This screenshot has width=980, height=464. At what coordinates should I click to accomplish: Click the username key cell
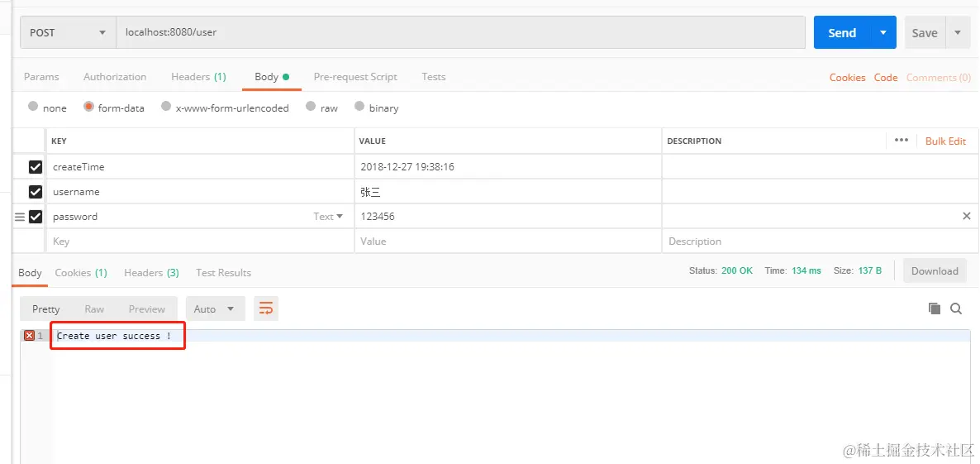[200, 192]
